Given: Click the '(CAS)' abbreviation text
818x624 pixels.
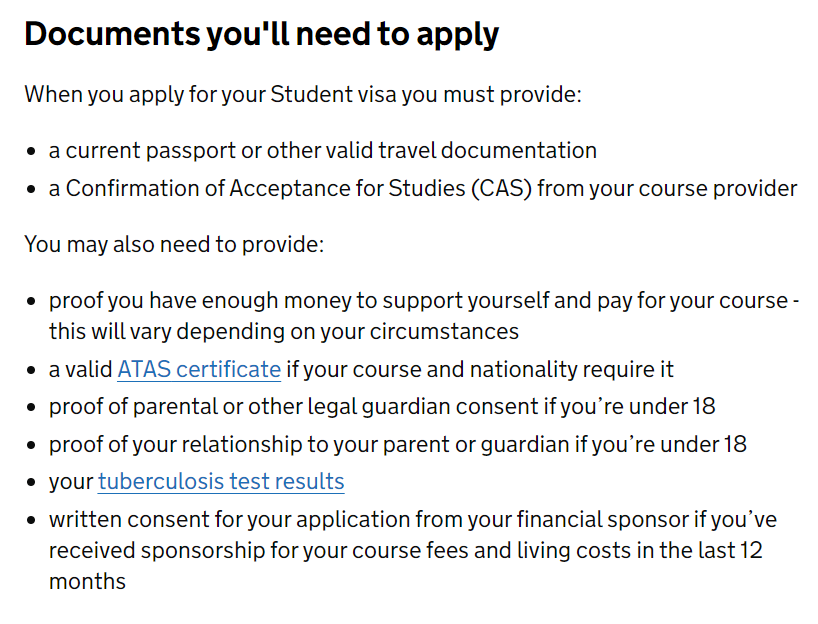Looking at the screenshot, I should [502, 188].
